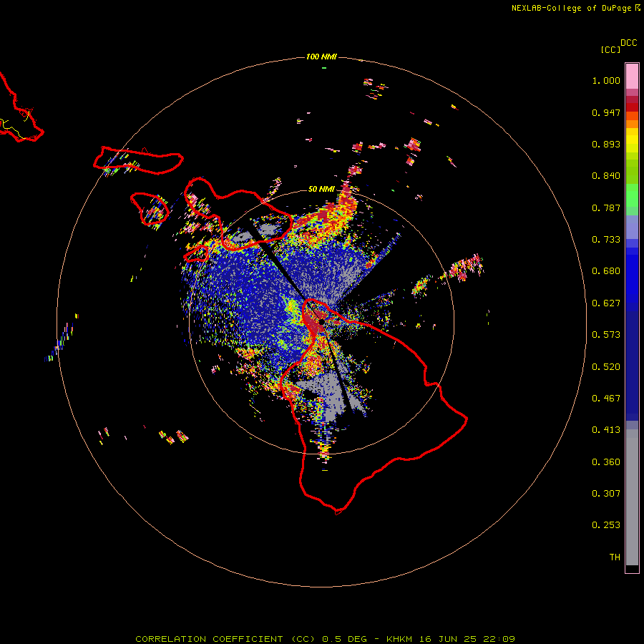Screen dimensions: 644x644
Task: Click the 0.573 legend value
Action: (606, 335)
